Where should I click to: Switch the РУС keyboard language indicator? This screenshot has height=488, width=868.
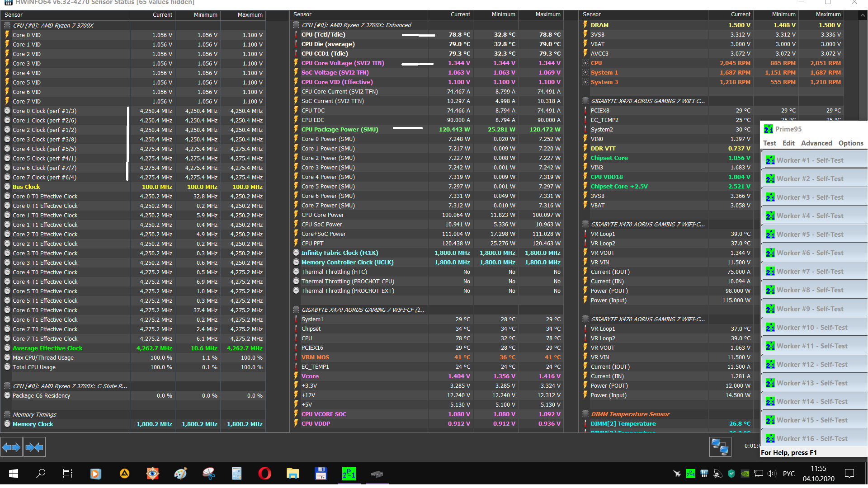pos(788,474)
